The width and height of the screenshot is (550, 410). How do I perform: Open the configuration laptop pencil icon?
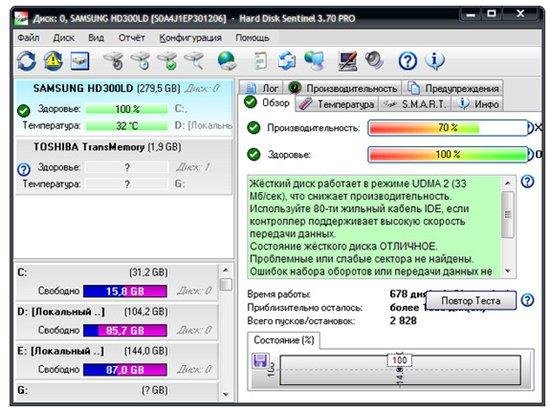347,61
